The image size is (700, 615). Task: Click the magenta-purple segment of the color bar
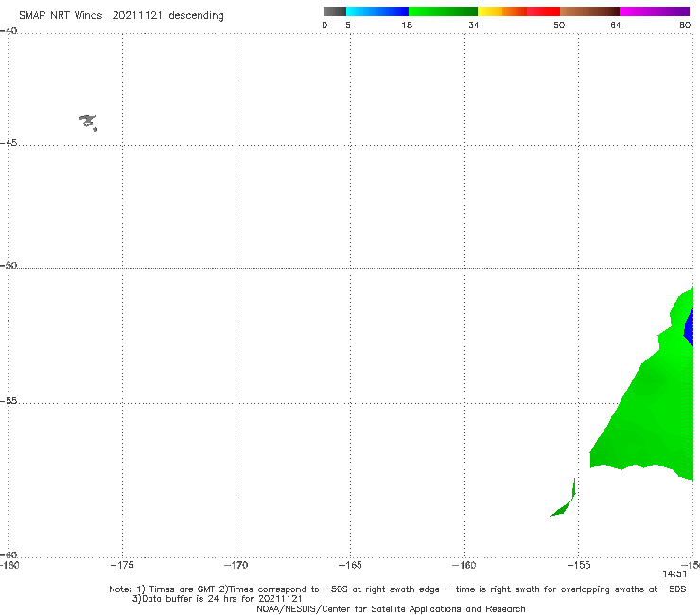click(655, 11)
